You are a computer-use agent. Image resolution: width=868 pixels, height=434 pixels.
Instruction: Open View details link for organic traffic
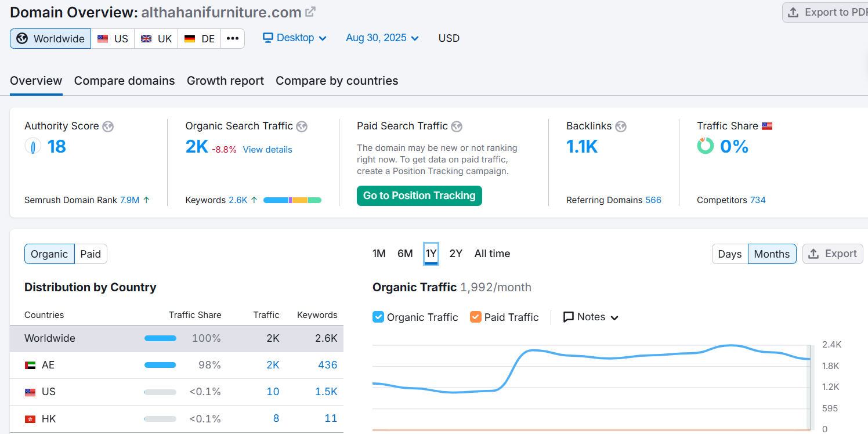click(267, 150)
